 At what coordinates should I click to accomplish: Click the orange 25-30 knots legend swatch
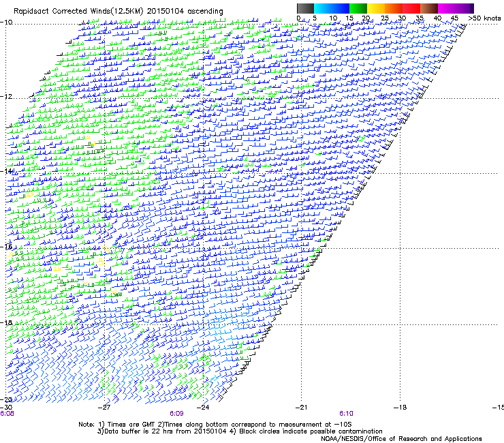[394, 8]
